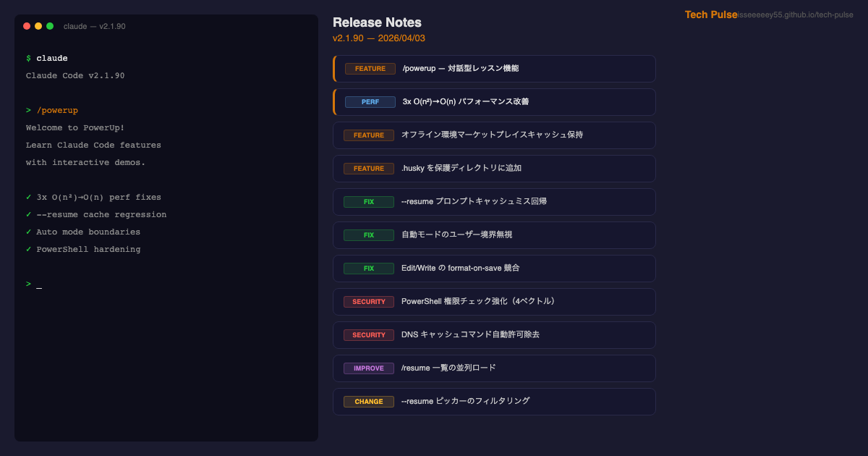Click the PERF badge
The width and height of the screenshot is (868, 456).
[x=370, y=102]
